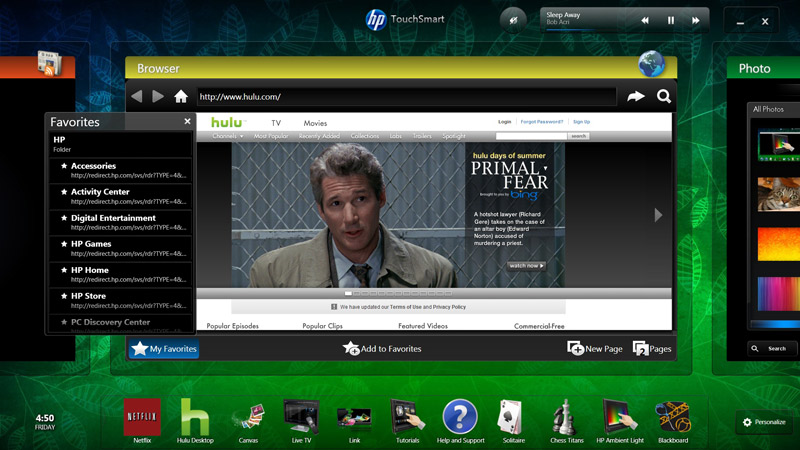Screen dimensions: 800x450
Task: Show the Pages list
Action: click(652, 348)
